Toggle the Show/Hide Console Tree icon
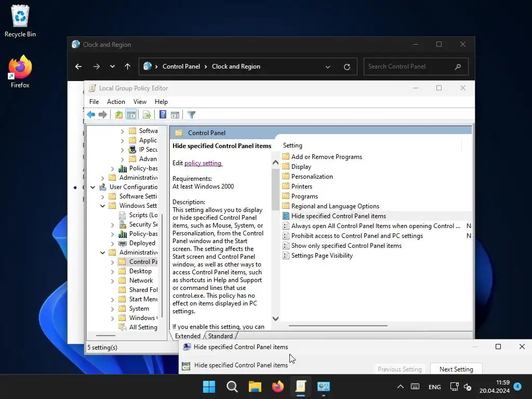The height and width of the screenshot is (399, 532). 131,115
